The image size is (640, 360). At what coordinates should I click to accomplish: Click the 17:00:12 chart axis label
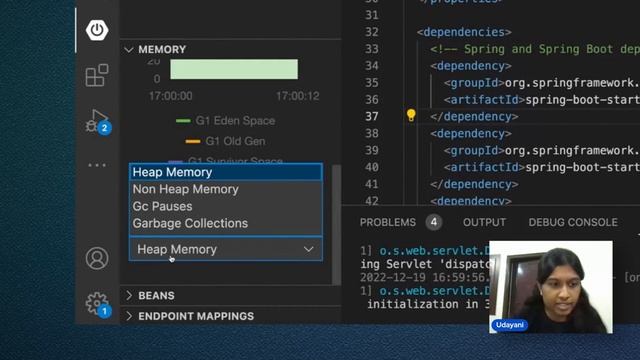(x=298, y=96)
